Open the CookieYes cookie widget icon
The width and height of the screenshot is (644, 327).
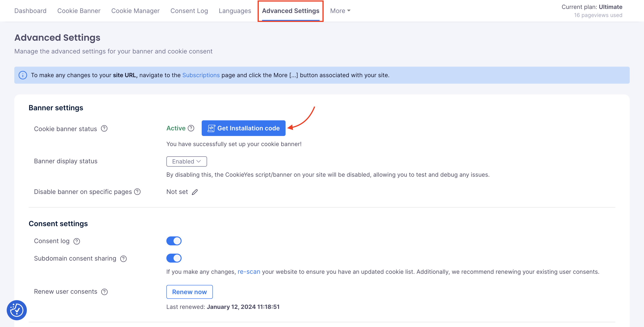click(x=17, y=310)
